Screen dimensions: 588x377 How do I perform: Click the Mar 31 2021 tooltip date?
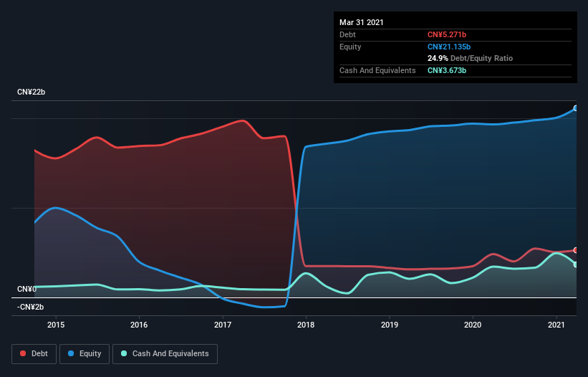pyautogui.click(x=362, y=22)
